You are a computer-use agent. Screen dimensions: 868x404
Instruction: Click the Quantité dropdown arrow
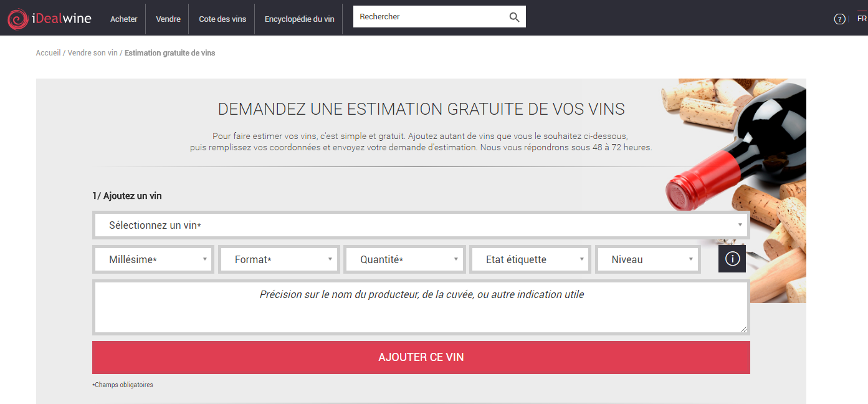tap(454, 258)
